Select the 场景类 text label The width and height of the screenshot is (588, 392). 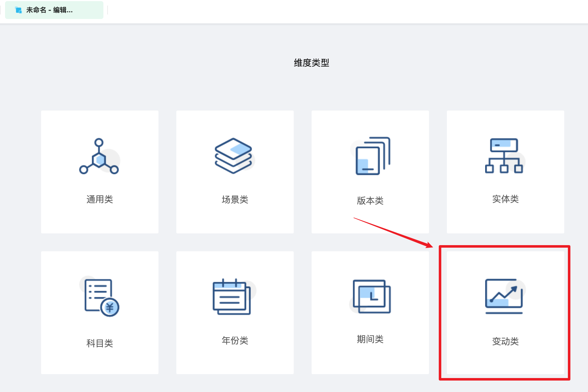pos(235,200)
